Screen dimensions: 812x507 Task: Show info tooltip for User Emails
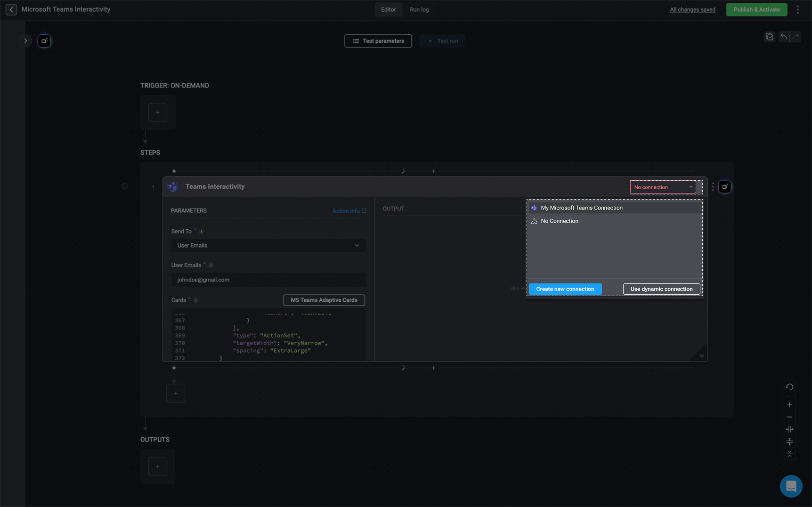pos(211,266)
